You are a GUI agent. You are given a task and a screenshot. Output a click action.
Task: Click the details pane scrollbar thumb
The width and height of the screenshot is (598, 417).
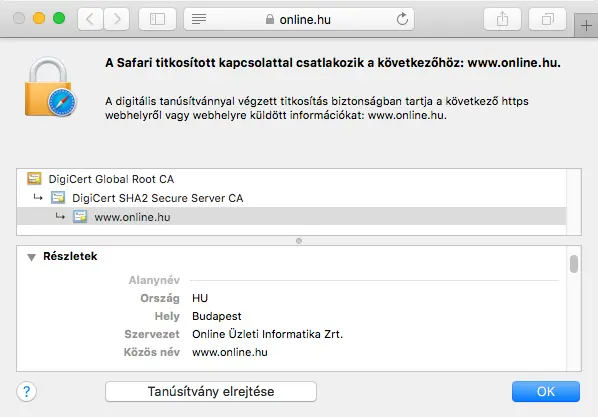coord(574,264)
